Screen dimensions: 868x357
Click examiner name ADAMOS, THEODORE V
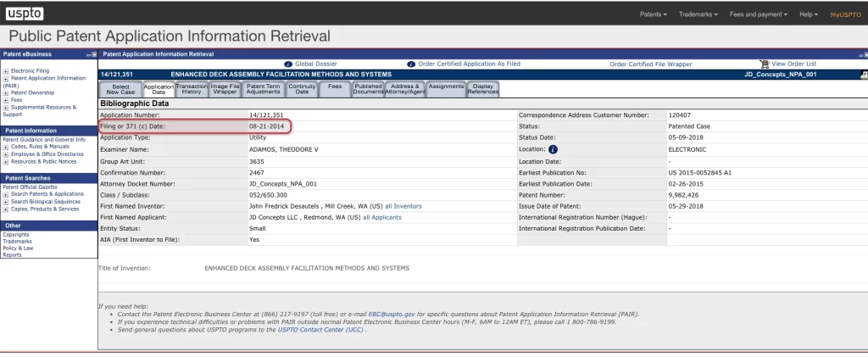coord(284,149)
